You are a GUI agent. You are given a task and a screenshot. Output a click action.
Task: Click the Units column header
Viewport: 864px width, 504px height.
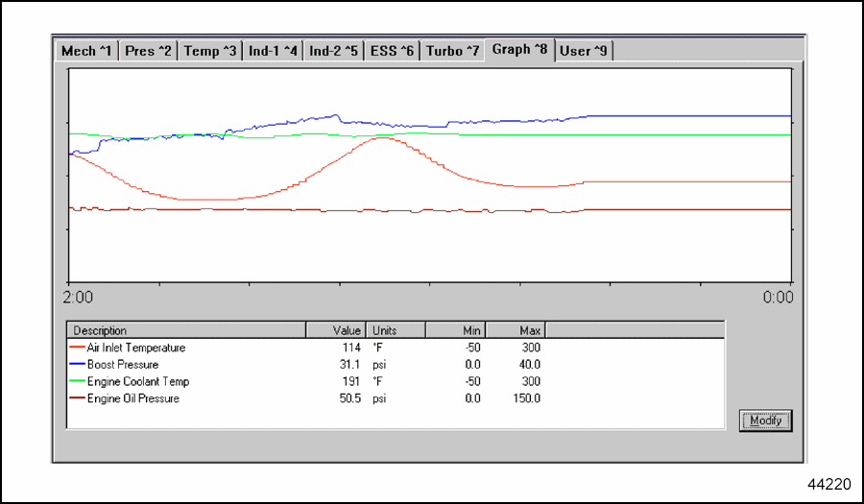(x=396, y=330)
